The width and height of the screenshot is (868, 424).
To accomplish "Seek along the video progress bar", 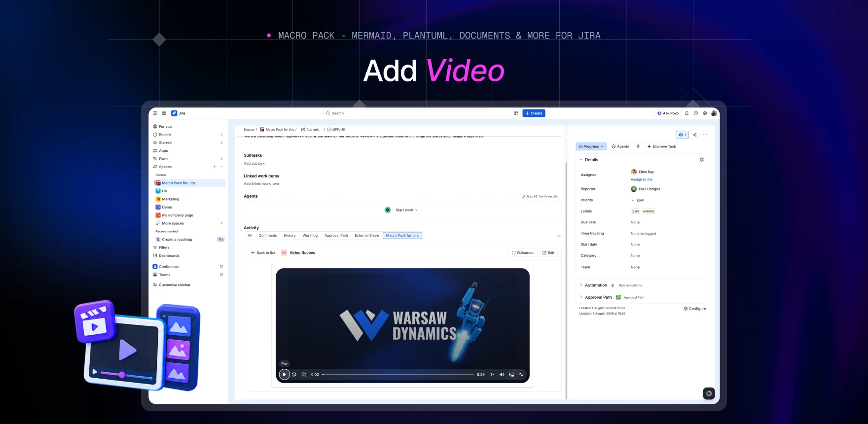I will tap(398, 375).
